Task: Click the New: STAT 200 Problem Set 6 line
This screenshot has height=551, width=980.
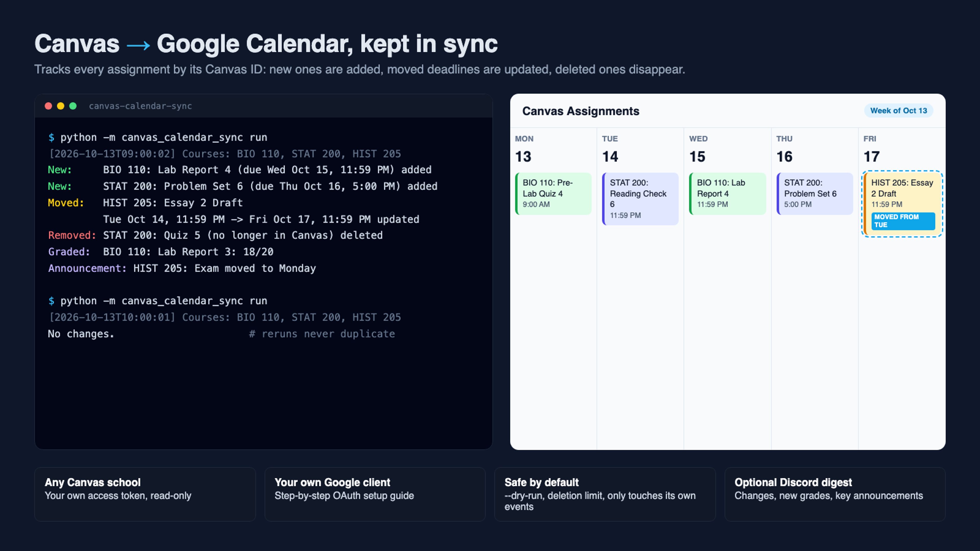Action: 243,186
